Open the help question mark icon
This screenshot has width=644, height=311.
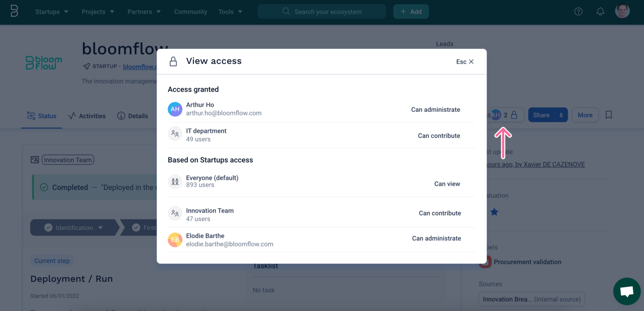(x=578, y=12)
